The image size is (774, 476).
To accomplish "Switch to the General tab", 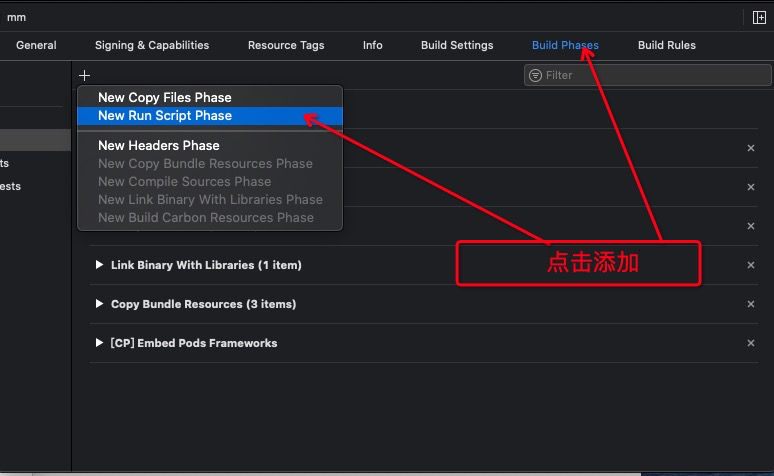I will (x=36, y=45).
